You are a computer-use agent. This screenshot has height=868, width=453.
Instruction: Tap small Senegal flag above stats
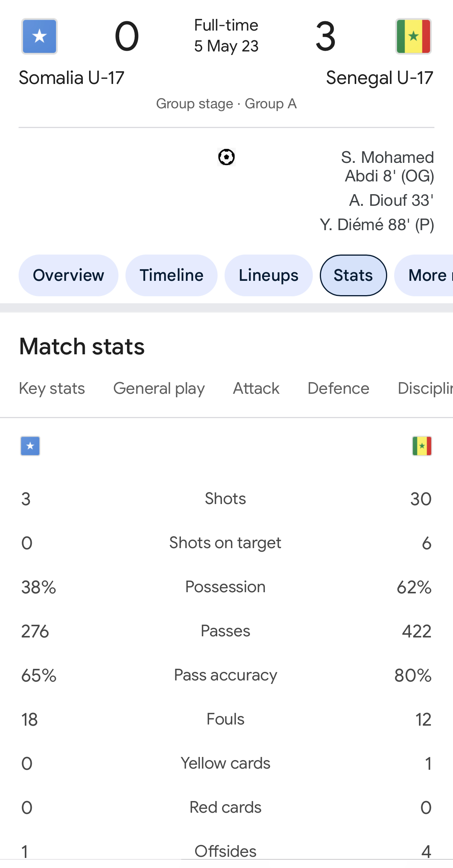[422, 446]
